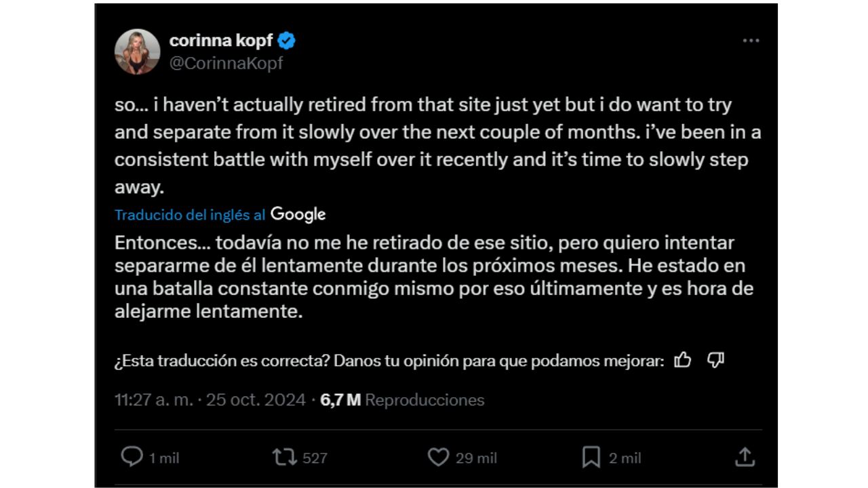
Task: Click the @CorinnaKopf handle
Action: pyautogui.click(x=224, y=64)
